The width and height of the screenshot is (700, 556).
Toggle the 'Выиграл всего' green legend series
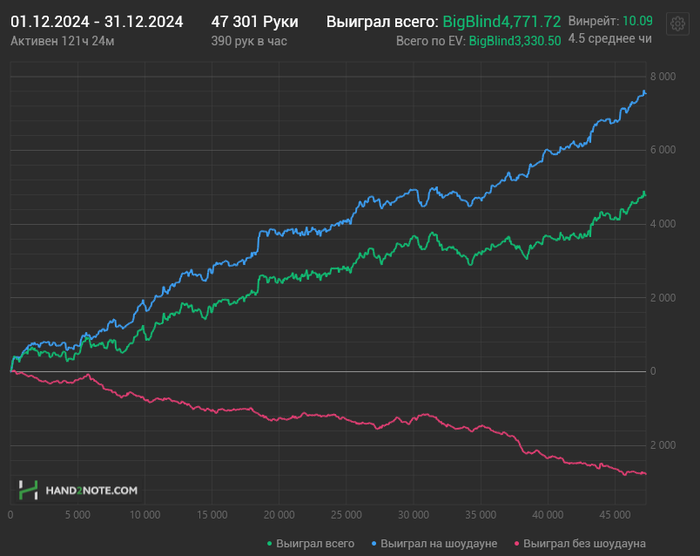tap(311, 543)
